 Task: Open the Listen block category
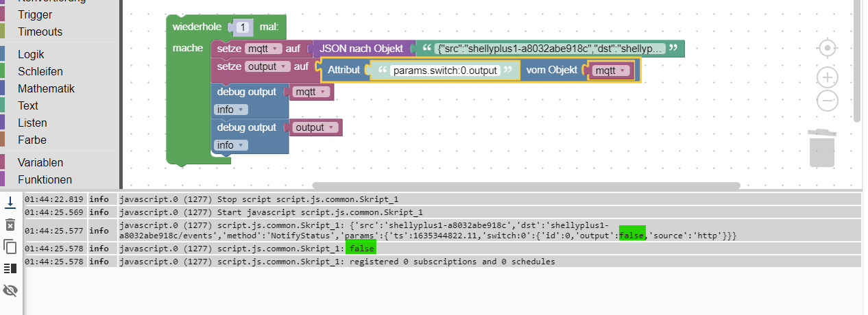pos(32,123)
